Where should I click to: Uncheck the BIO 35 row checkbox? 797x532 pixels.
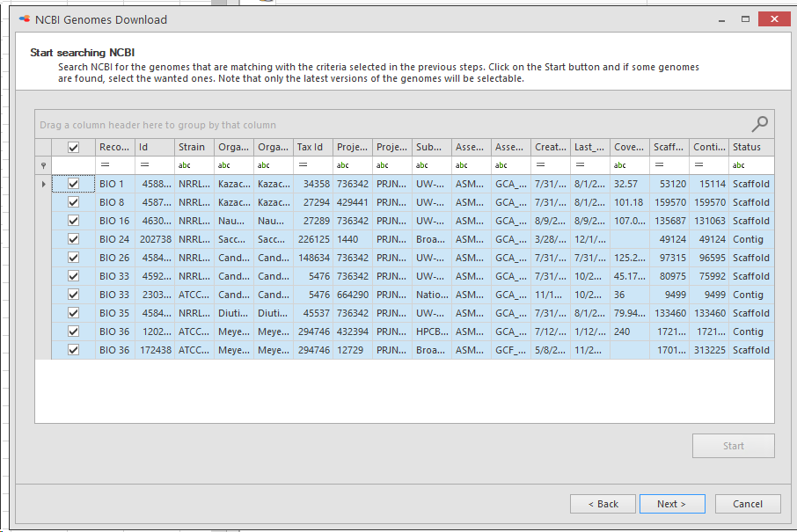click(x=73, y=313)
